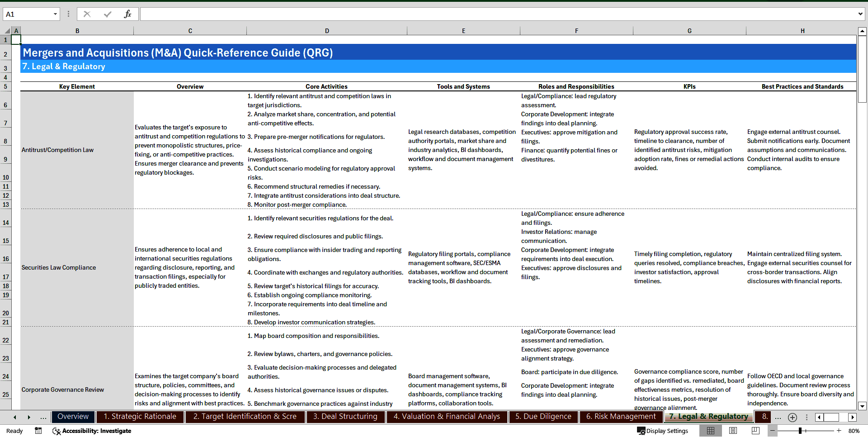Click the macro record icon beside Ready
Screen dimensions: 868x437
38,431
